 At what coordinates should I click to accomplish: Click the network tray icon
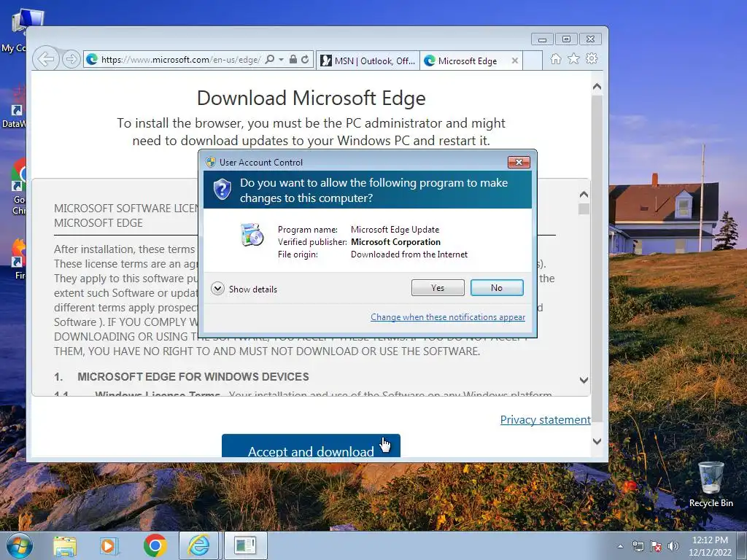point(638,547)
